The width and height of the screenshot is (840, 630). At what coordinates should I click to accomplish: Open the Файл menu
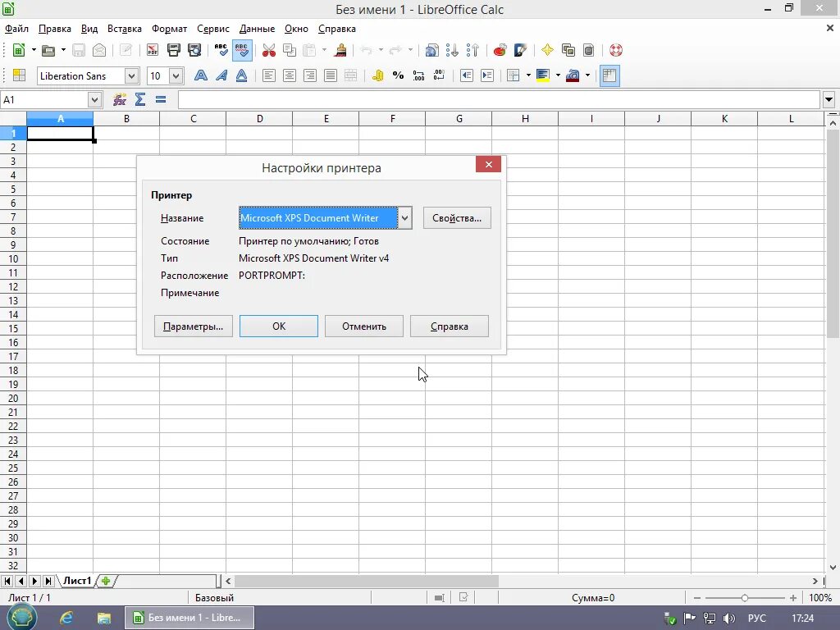click(x=16, y=29)
